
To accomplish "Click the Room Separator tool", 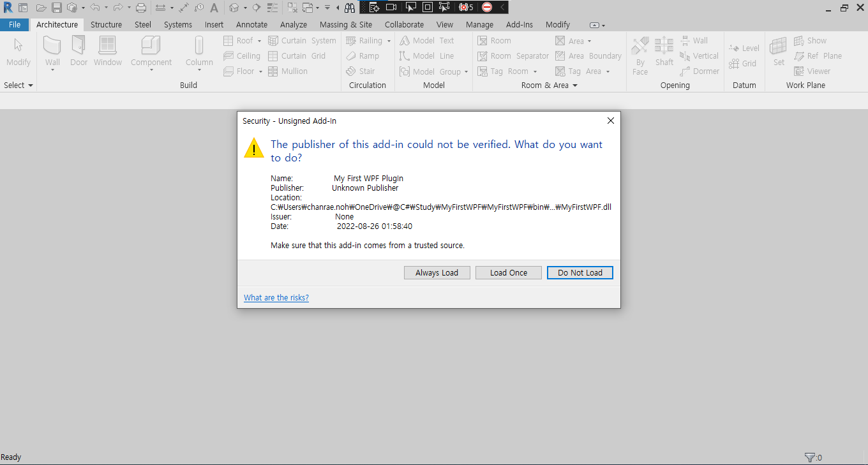I will (513, 56).
